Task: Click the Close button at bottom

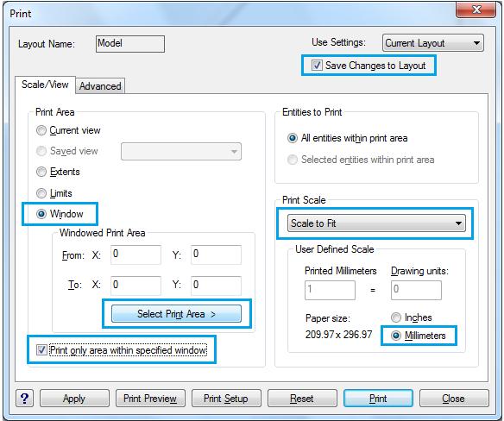Action: 454,399
